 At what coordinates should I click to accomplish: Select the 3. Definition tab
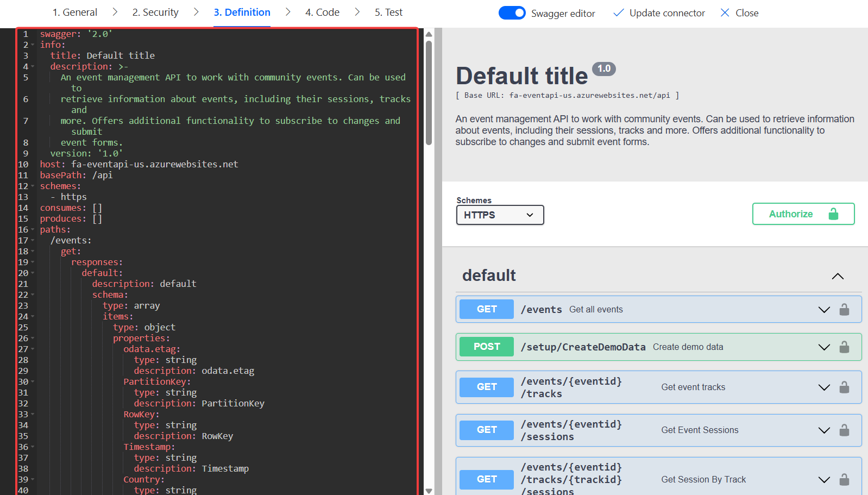point(242,12)
